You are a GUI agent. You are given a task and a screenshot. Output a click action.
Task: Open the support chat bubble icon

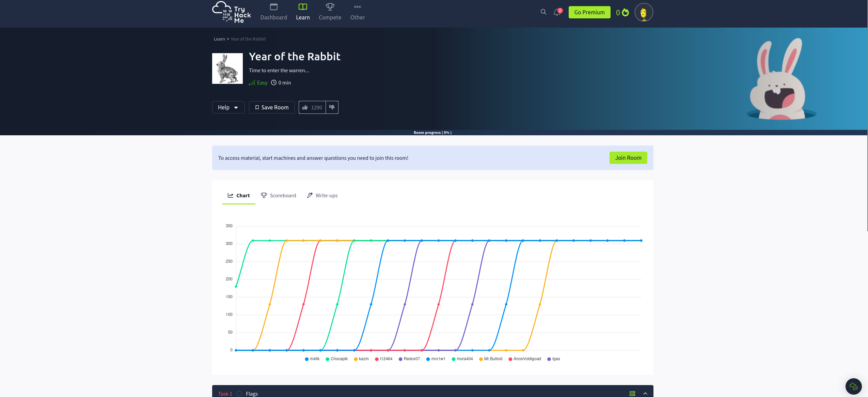pyautogui.click(x=853, y=386)
